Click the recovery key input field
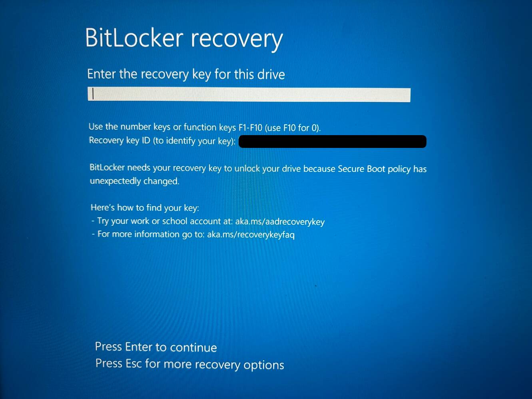 (249, 95)
